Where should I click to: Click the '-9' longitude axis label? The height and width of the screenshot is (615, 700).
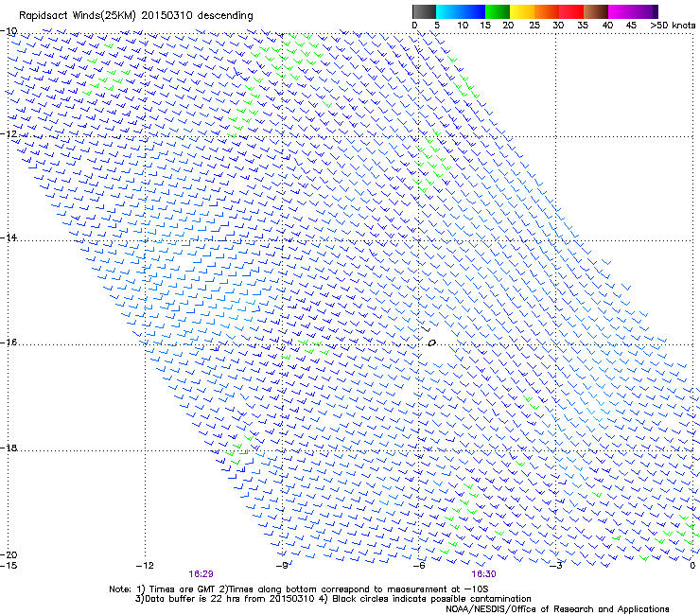[283, 566]
